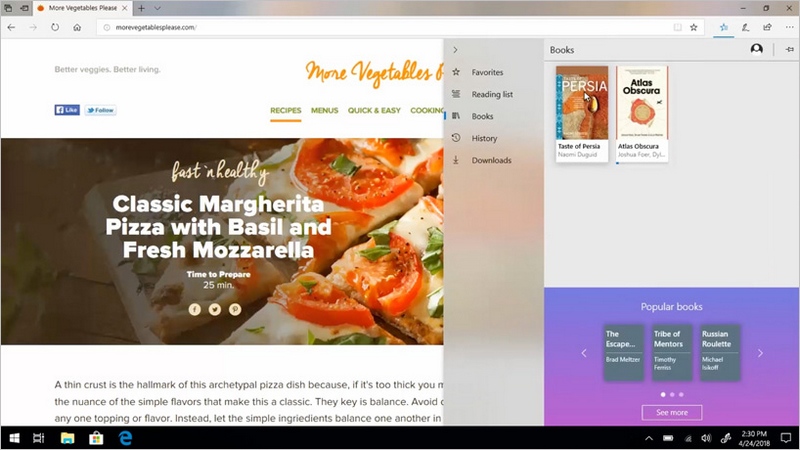Click the browser Home button

click(x=77, y=27)
